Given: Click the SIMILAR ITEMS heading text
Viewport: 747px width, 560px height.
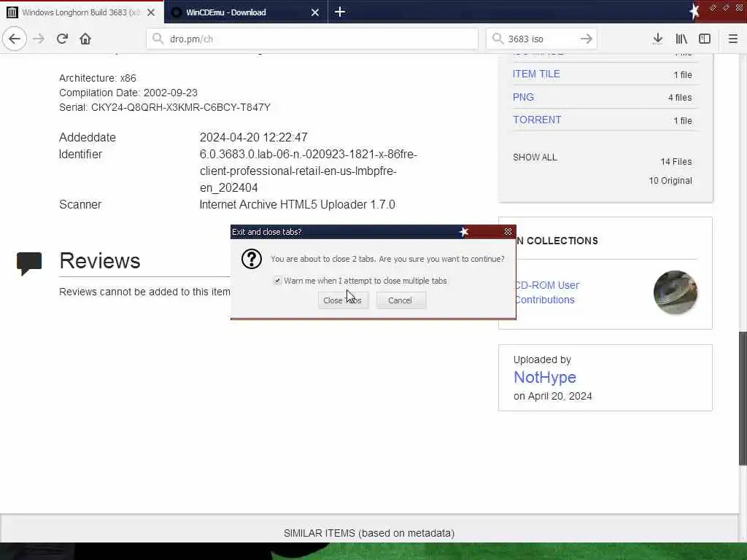Looking at the screenshot, I should point(369,533).
